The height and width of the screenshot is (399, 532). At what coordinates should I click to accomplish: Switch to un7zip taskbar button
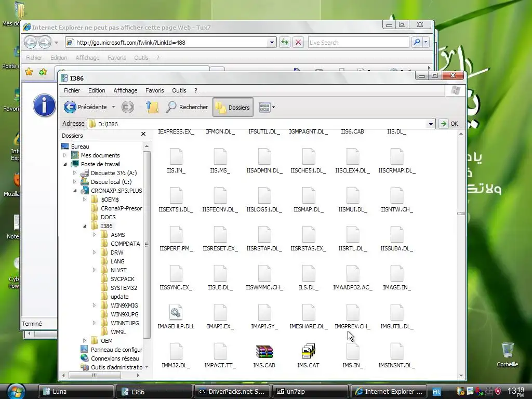(311, 392)
